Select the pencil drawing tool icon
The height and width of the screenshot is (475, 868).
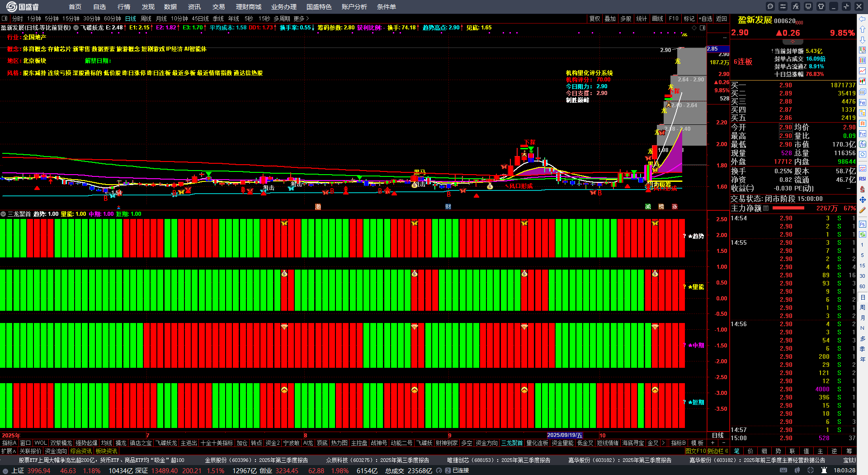(863, 210)
